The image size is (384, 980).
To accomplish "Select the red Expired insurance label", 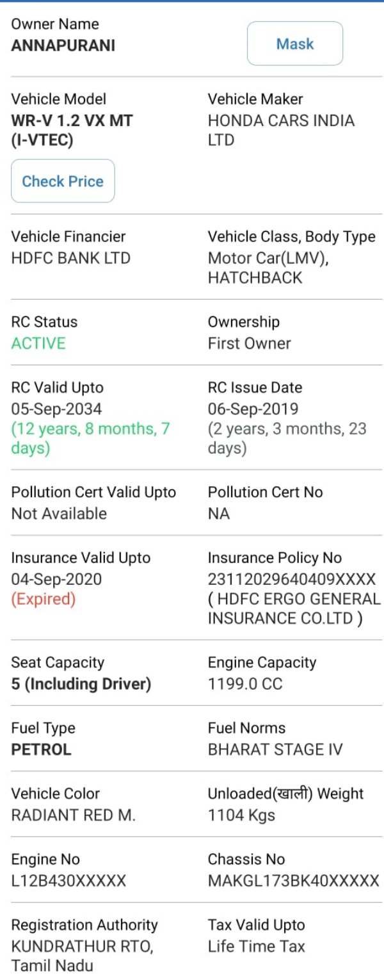I will point(44,600).
